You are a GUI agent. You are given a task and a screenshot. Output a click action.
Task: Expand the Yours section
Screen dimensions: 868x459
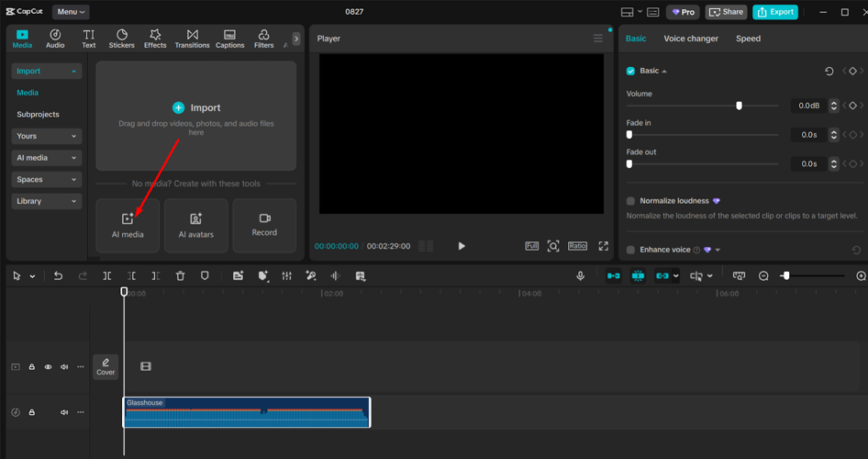47,136
